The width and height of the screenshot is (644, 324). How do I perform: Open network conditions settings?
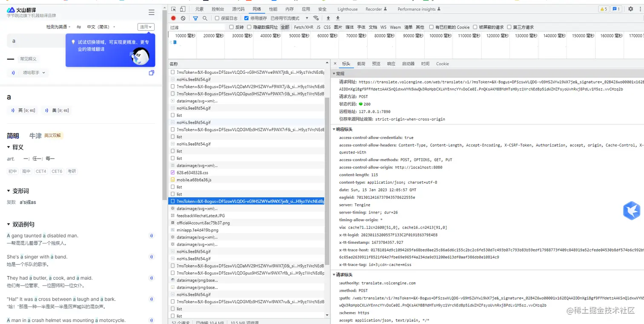point(316,18)
